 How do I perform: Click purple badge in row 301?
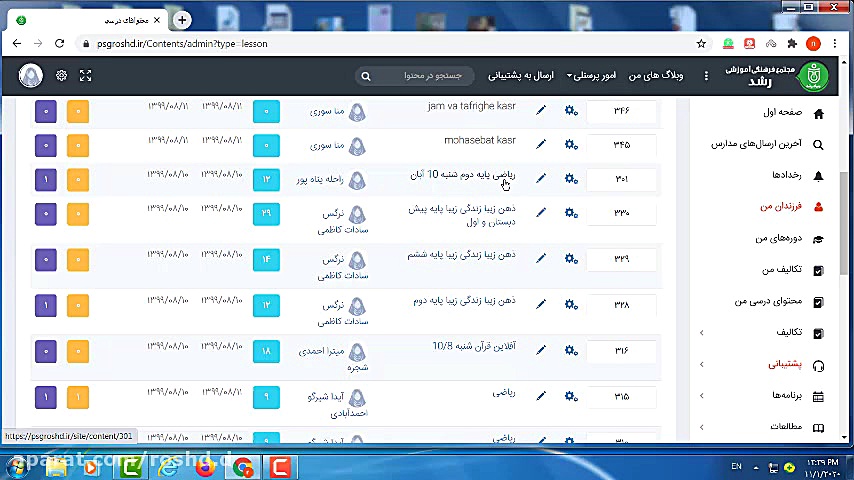(x=46, y=180)
